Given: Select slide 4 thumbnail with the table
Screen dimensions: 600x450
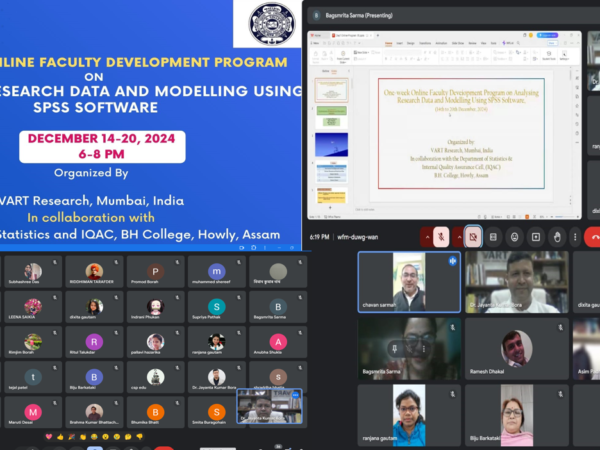Looking at the screenshot, I should [331, 172].
